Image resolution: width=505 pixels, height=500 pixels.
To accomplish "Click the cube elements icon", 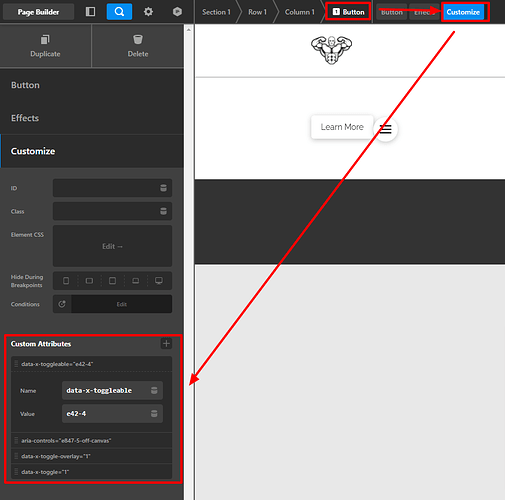I will click(x=177, y=12).
